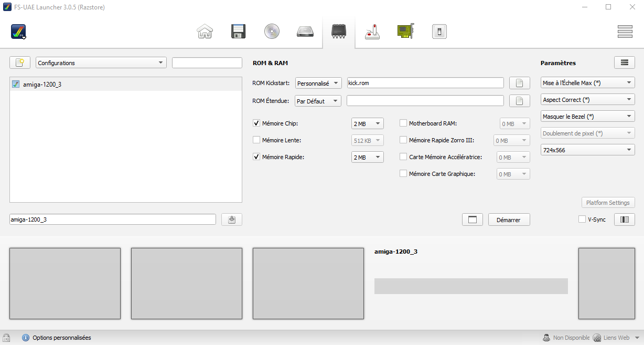Viewport: 644px width, 345px height.
Task: Open the ROM Kickstart type dropdown
Action: click(318, 83)
